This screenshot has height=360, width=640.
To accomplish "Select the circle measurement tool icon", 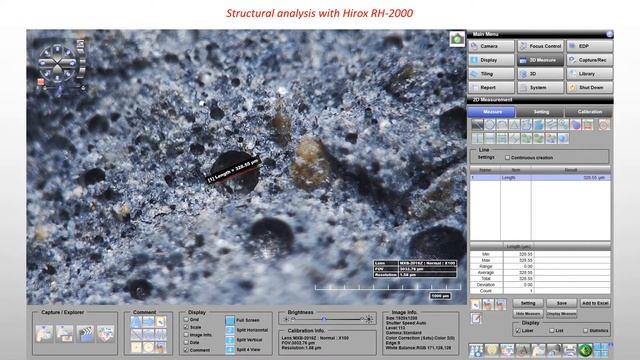I will pos(489,125).
